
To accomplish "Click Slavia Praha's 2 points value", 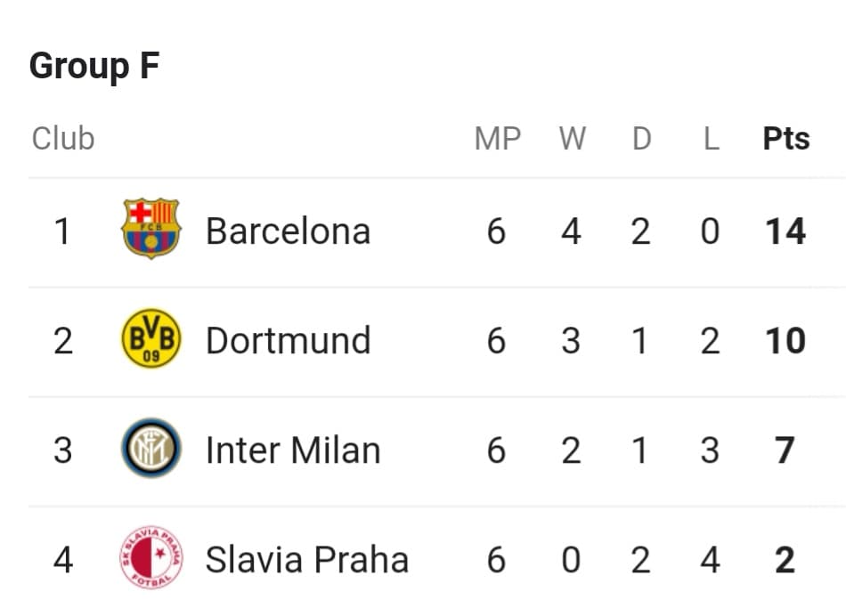I will click(x=785, y=559).
